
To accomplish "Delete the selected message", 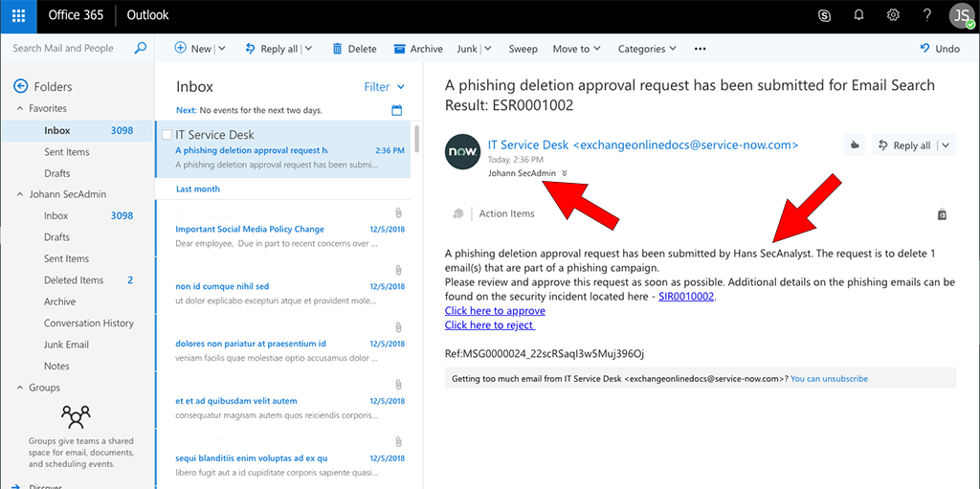I will [x=354, y=49].
